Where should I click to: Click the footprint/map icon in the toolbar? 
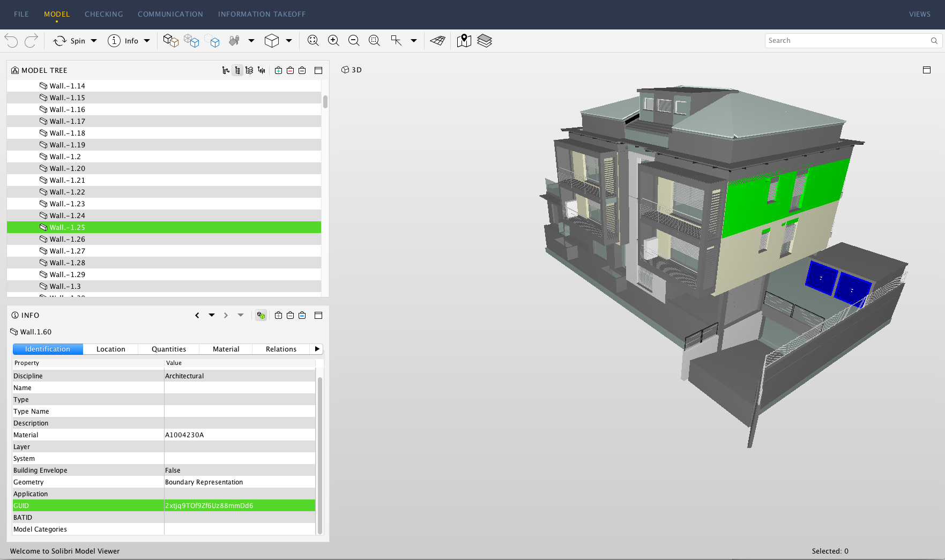[464, 41]
